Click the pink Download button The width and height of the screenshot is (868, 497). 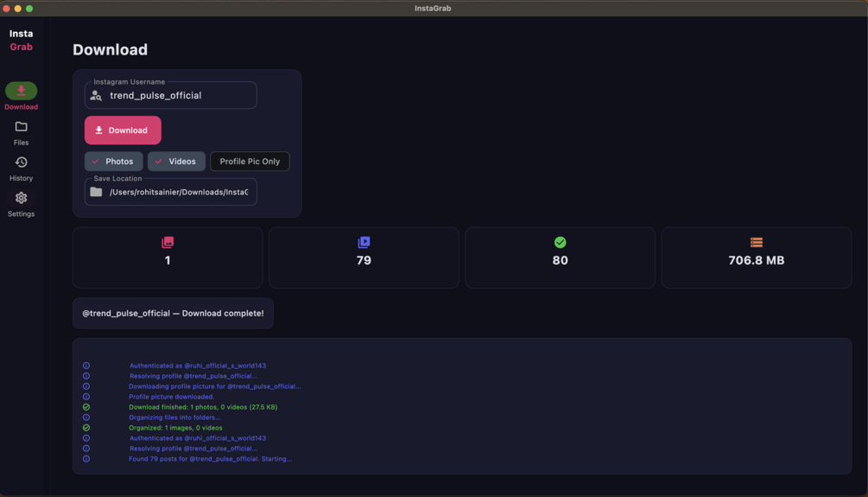click(123, 131)
